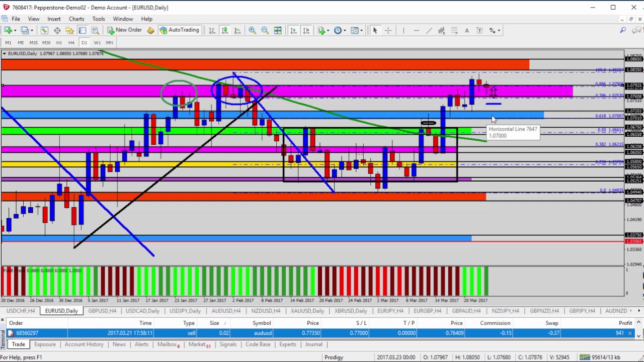
Task: Click the MetaEditor yellow book icon
Action: [150, 30]
